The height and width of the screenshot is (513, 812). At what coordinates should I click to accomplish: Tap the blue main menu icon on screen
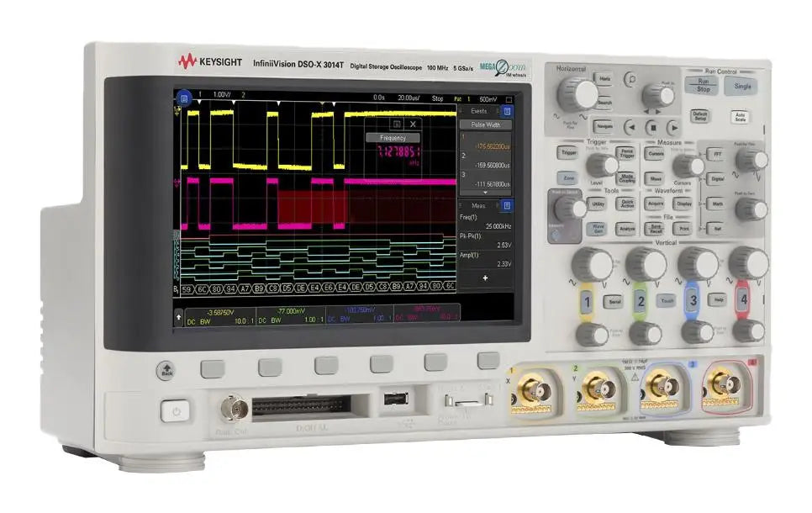point(184,98)
